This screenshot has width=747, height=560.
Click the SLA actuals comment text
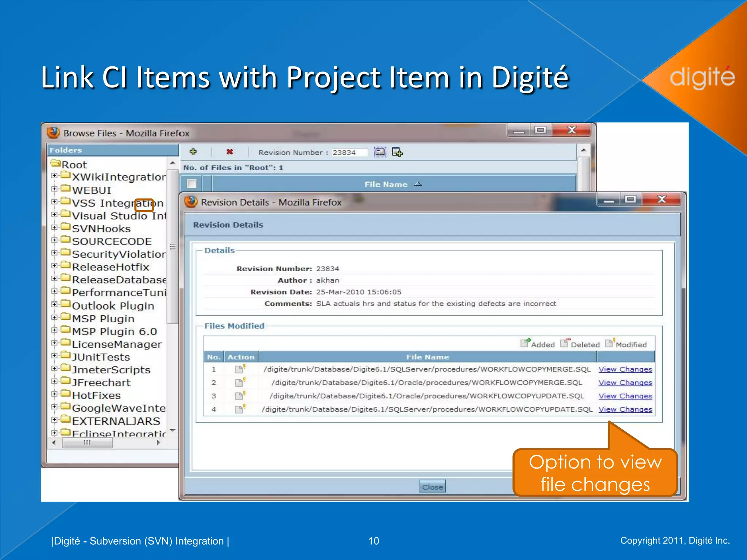[x=436, y=303]
